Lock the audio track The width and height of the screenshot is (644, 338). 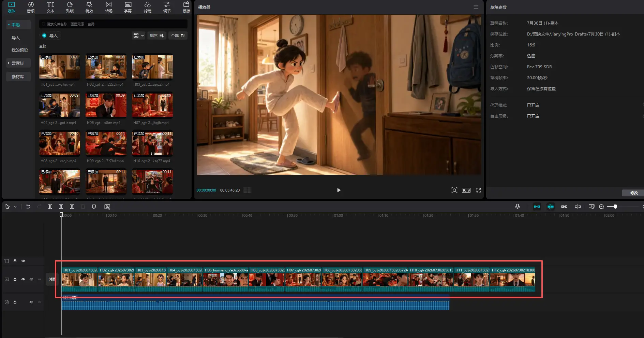coord(15,302)
